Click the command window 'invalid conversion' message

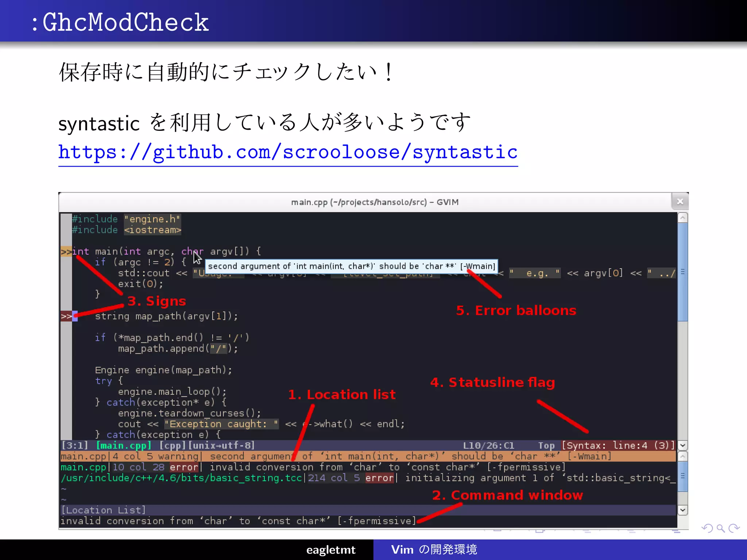coord(238,521)
